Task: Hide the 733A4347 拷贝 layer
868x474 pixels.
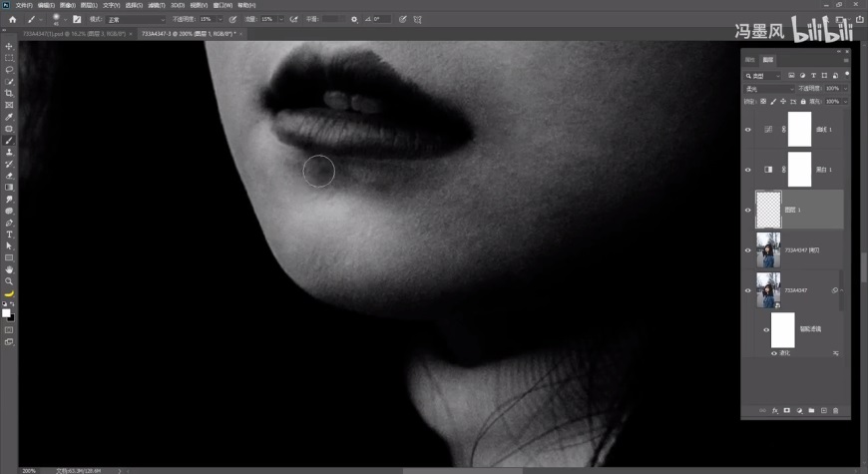Action: tap(748, 250)
